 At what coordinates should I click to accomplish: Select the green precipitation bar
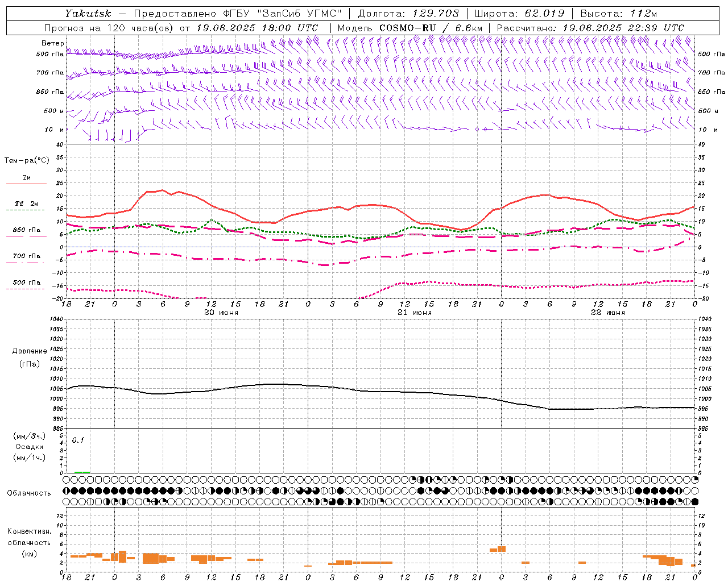(x=82, y=472)
